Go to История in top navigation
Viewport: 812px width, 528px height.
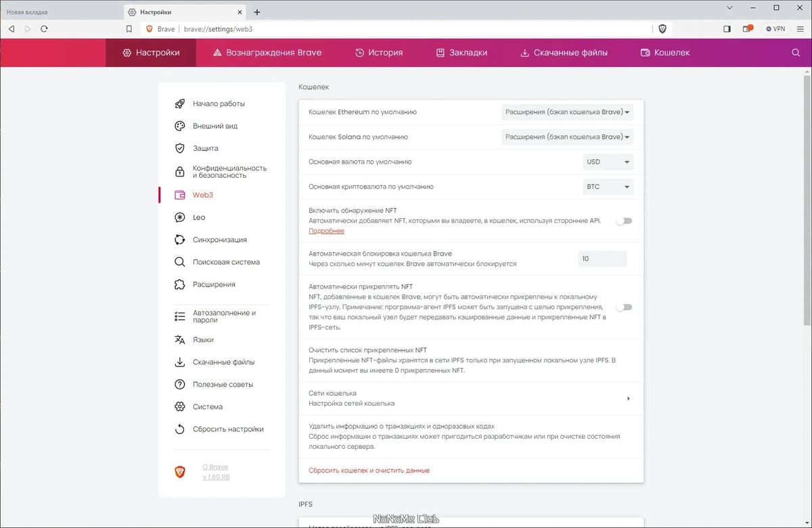coord(379,53)
